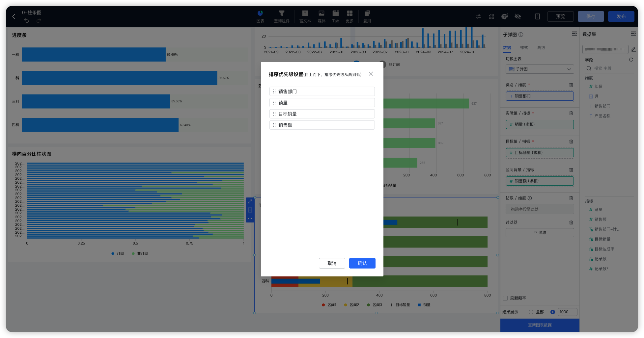Viewport: 644px width, 338px height.
Task: Click drag handle of 目标销量 row
Action: [x=274, y=114]
